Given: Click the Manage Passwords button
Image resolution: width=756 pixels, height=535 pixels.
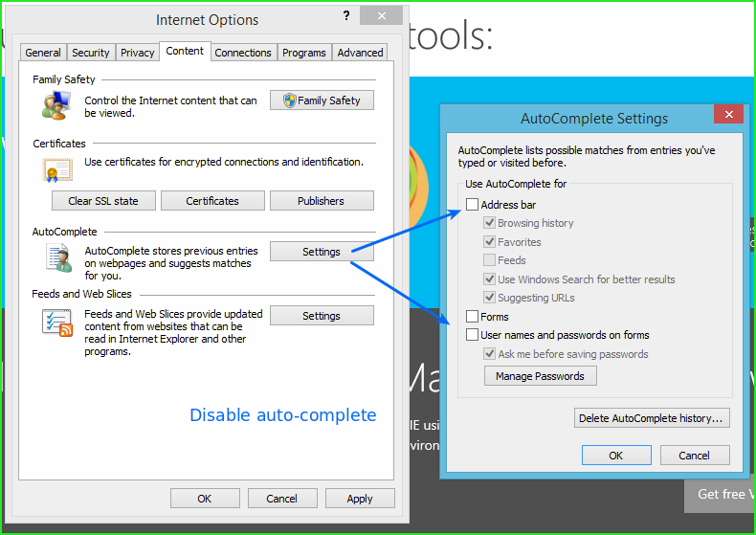Looking at the screenshot, I should 540,376.
